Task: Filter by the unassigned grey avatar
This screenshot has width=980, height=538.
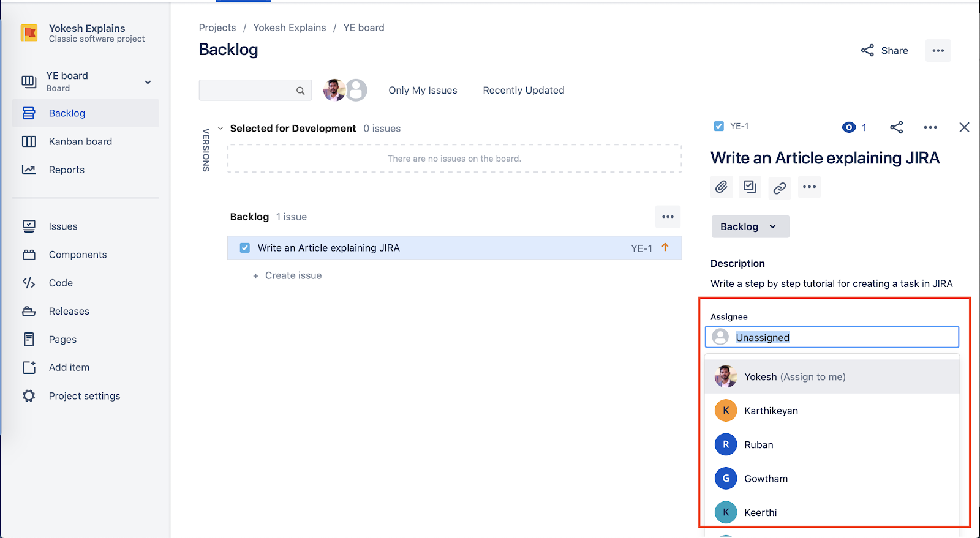Action: (356, 90)
